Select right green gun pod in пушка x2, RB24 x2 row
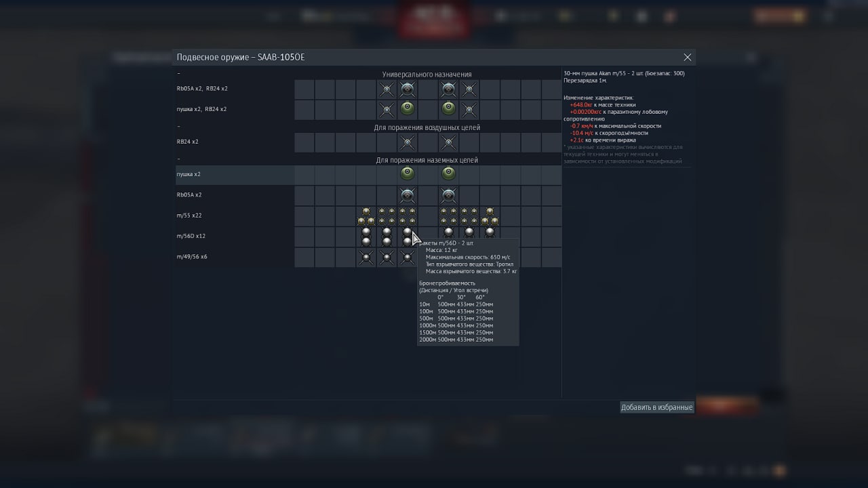This screenshot has height=488, width=868. pos(448,109)
